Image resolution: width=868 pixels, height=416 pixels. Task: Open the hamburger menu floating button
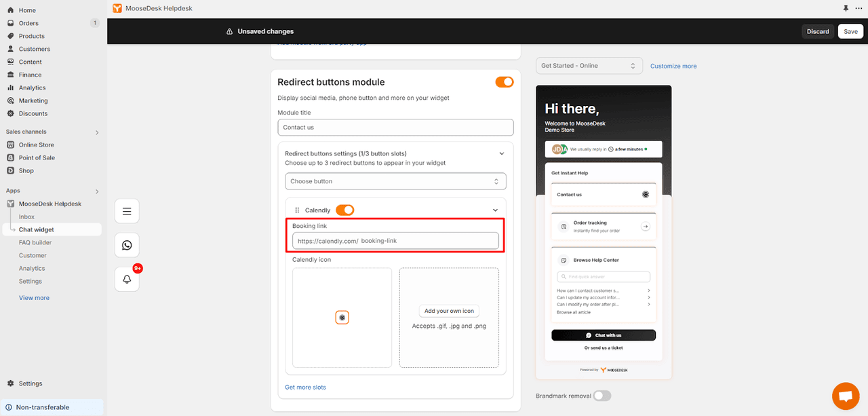click(127, 212)
